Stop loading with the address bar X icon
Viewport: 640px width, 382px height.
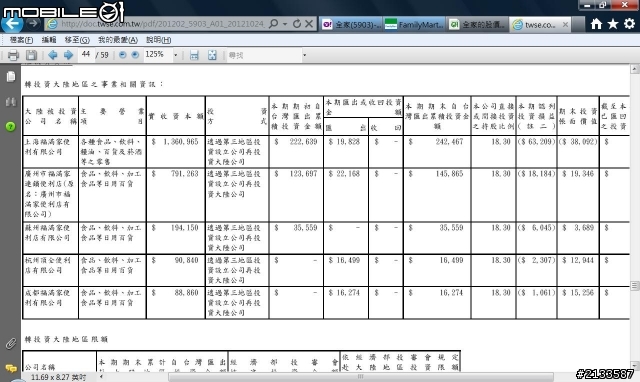tap(309, 24)
